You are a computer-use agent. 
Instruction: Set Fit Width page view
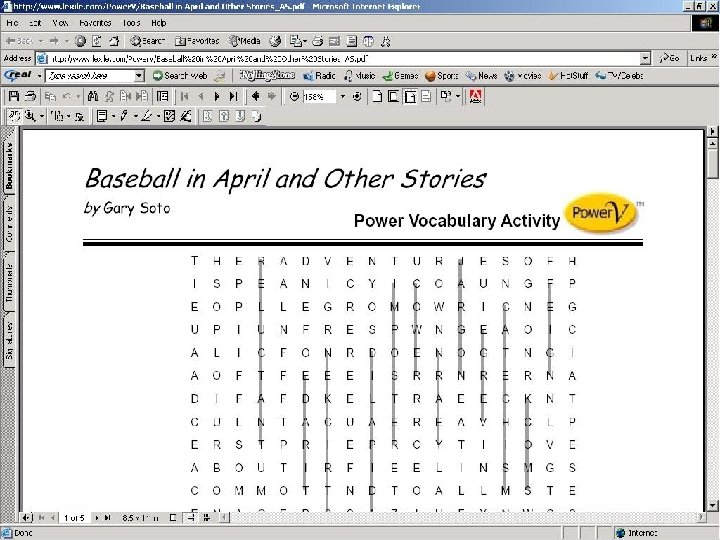[410, 96]
